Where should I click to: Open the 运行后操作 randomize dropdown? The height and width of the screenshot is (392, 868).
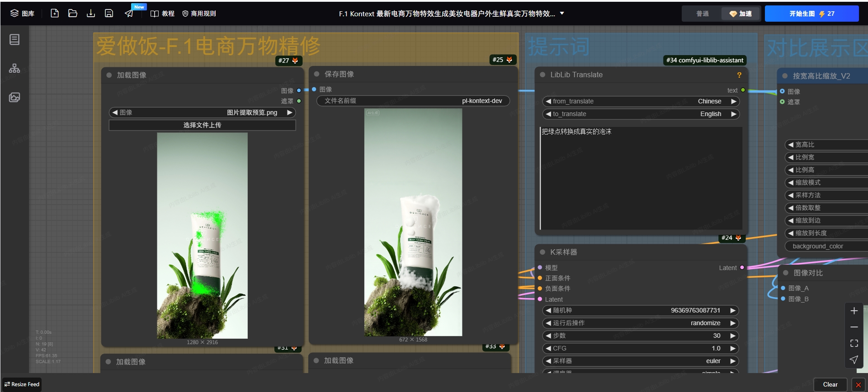641,323
